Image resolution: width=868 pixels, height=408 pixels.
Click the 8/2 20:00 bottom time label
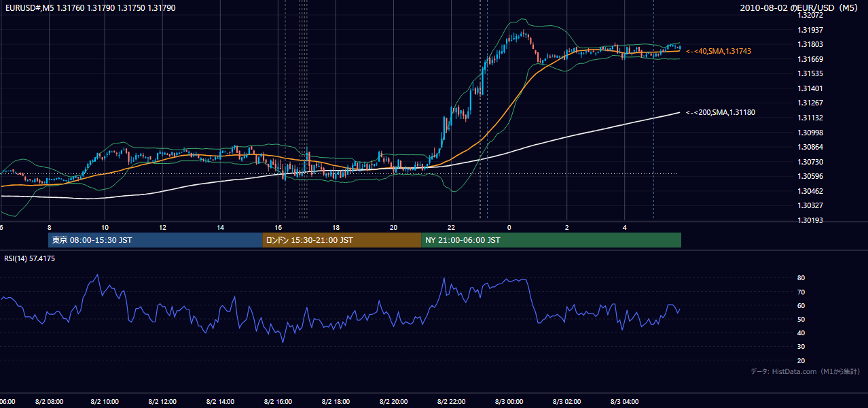click(x=393, y=402)
